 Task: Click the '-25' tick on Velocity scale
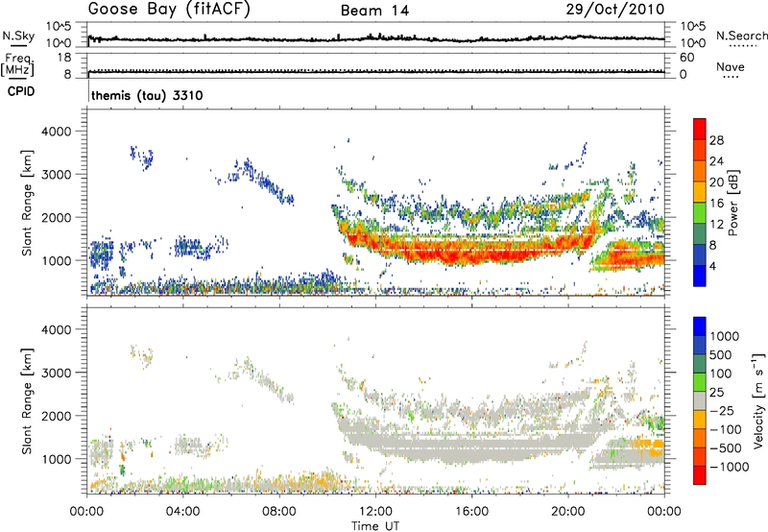pos(722,411)
